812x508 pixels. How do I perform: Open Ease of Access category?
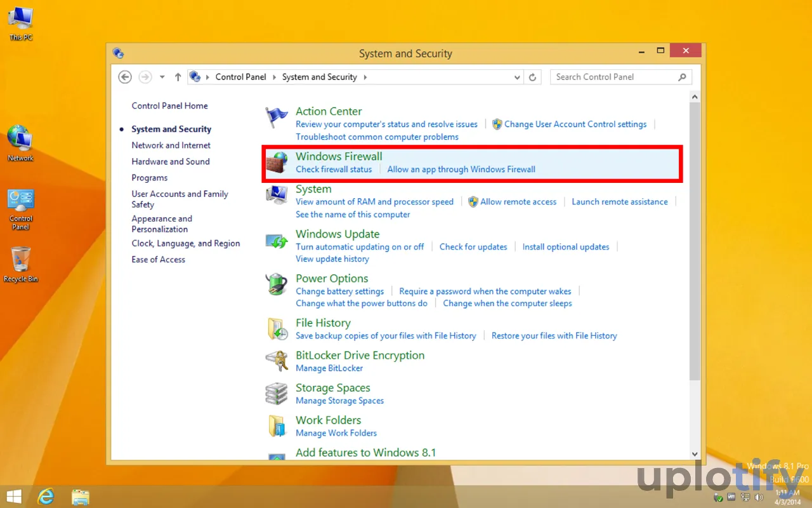[159, 260]
